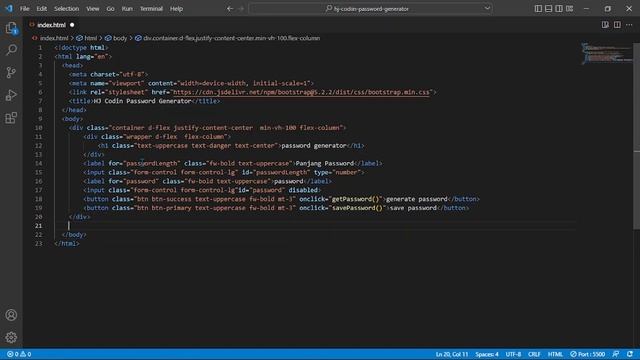Viewport: 640px width, 360px height.
Task: Click the Port: 5500 Live Server status
Action: 588,354
